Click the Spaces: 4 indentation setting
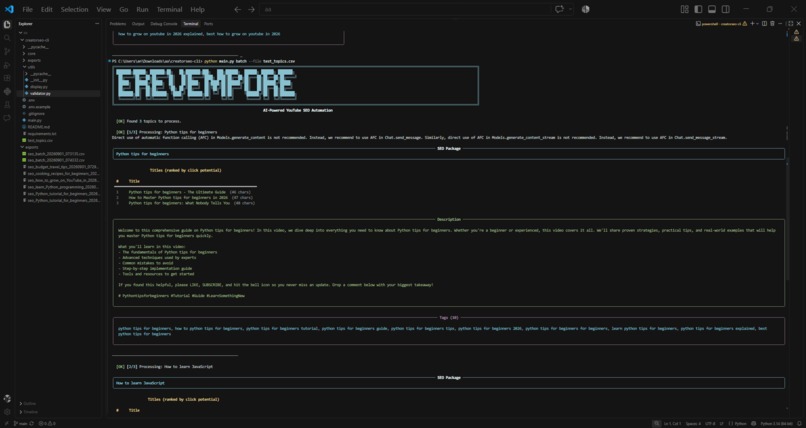The width and height of the screenshot is (806, 428). click(x=693, y=423)
